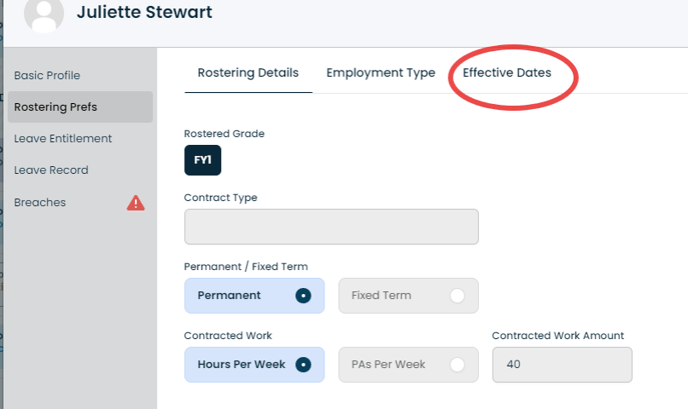The image size is (688, 409).
Task: Click the Permanent / Fixed Term label
Action: [246, 267]
